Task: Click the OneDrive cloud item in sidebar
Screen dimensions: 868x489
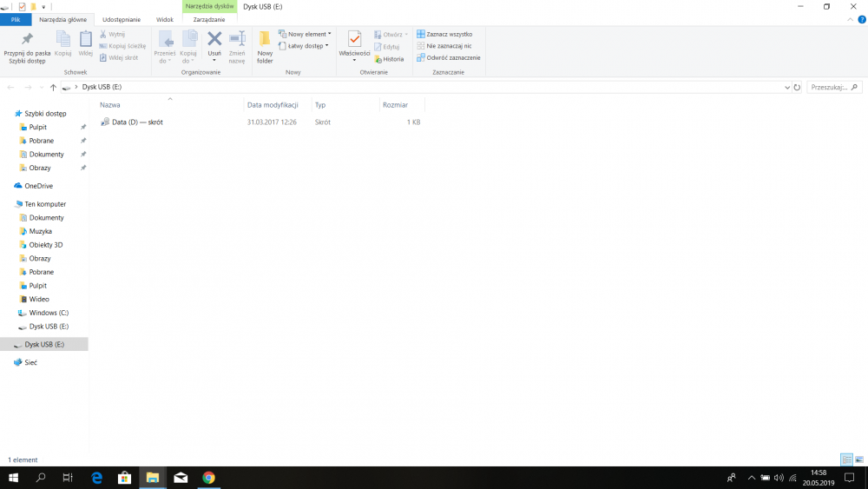Action: [x=38, y=186]
